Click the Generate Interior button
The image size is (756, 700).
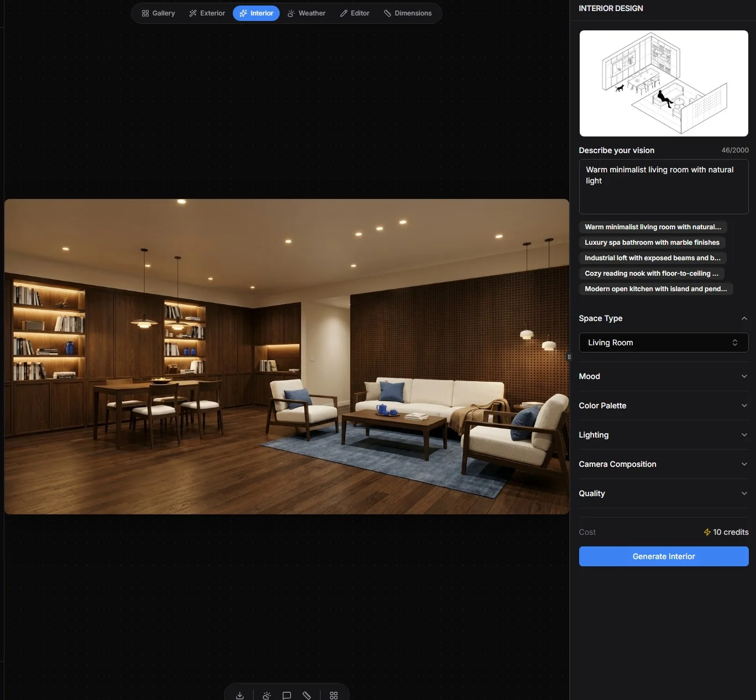663,556
